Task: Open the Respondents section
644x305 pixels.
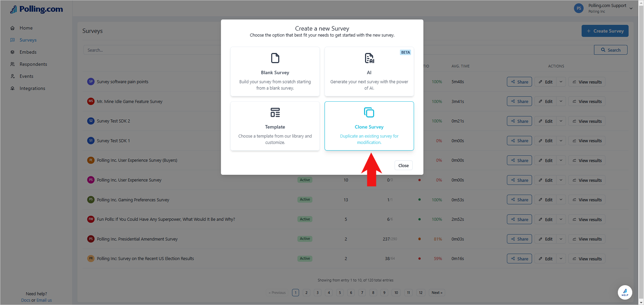Action: pyautogui.click(x=33, y=64)
